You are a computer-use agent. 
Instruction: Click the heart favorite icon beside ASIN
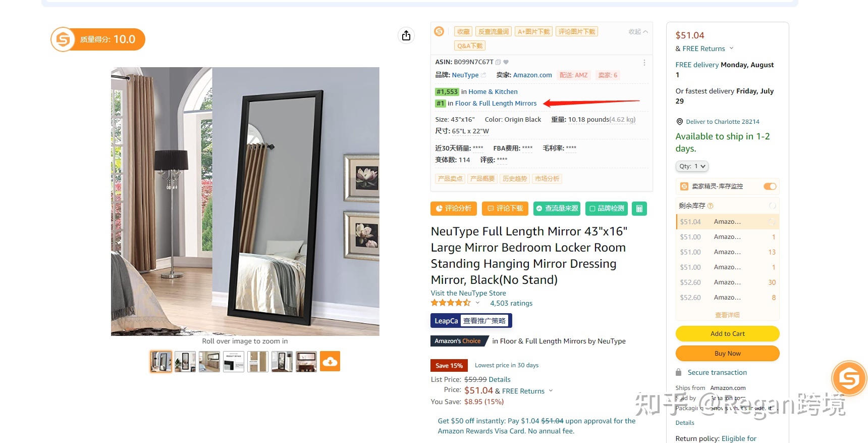click(506, 62)
